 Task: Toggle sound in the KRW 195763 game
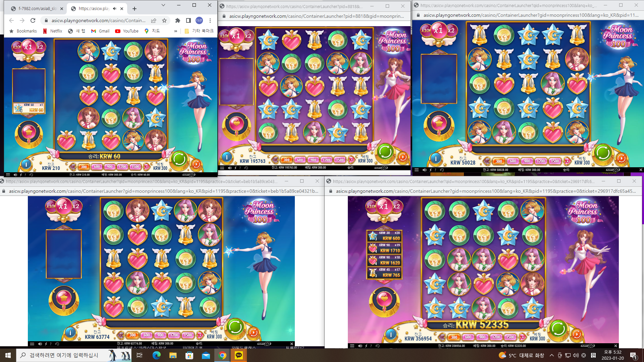pos(230,168)
